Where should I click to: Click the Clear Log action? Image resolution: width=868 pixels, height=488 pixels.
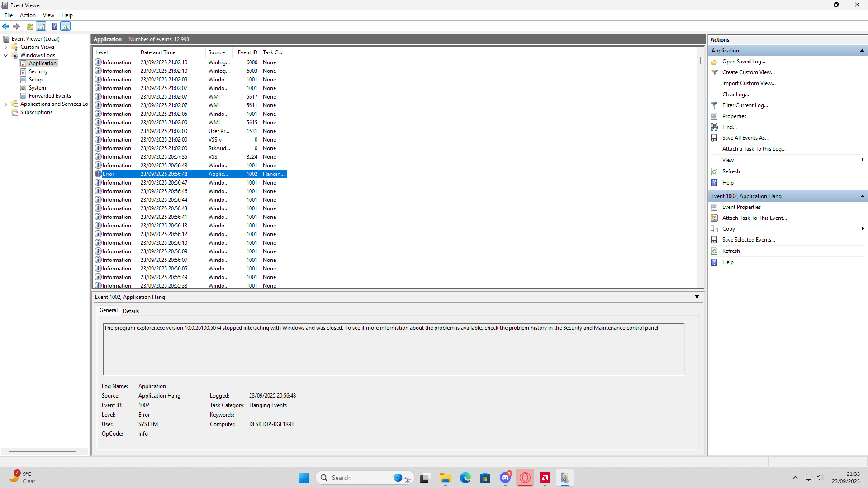point(735,95)
